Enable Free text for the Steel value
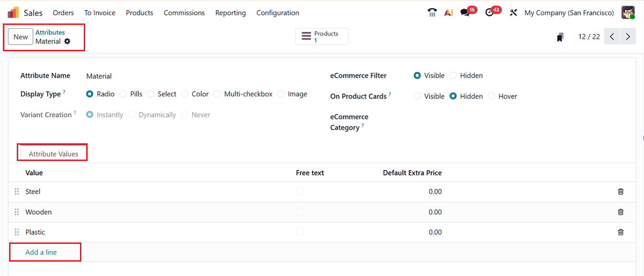The height and width of the screenshot is (276, 644). [299, 191]
